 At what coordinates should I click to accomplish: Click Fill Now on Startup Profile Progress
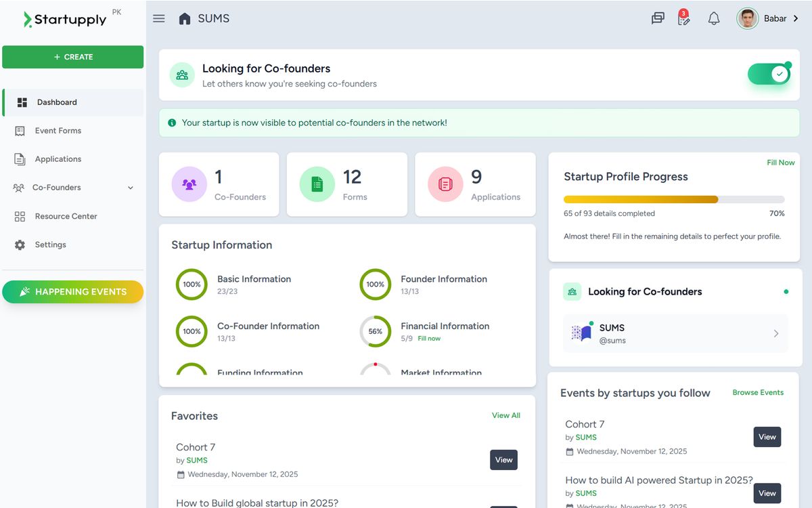pos(780,163)
